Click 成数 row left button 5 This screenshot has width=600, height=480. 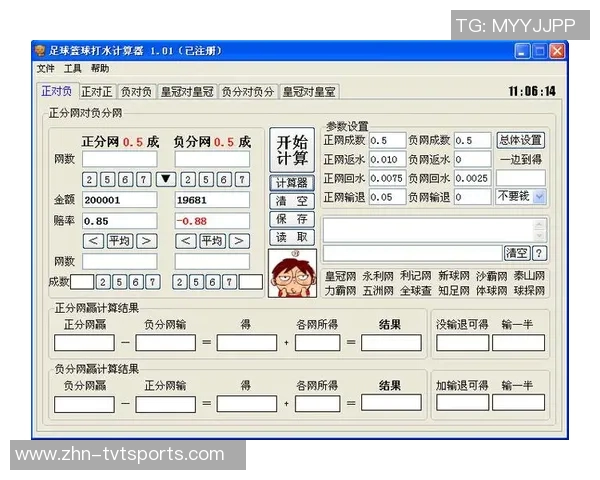coord(119,282)
